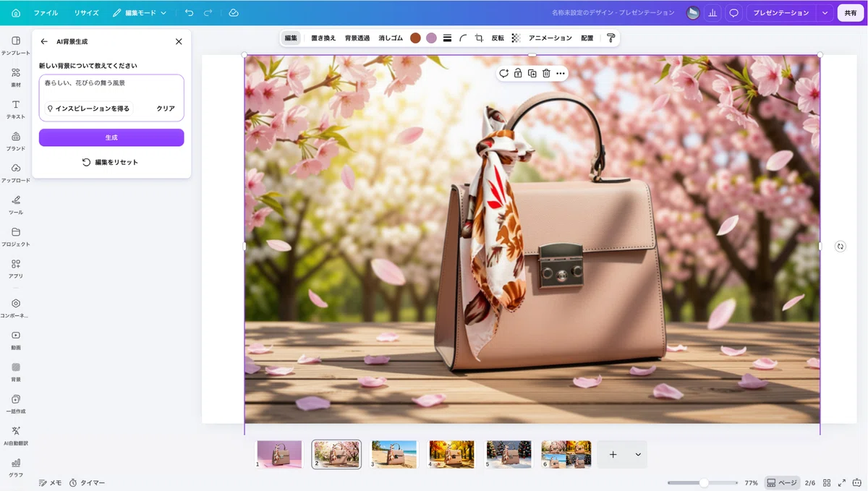This screenshot has height=491, width=868.
Task: Click the Canva home icon
Action: pos(16,13)
